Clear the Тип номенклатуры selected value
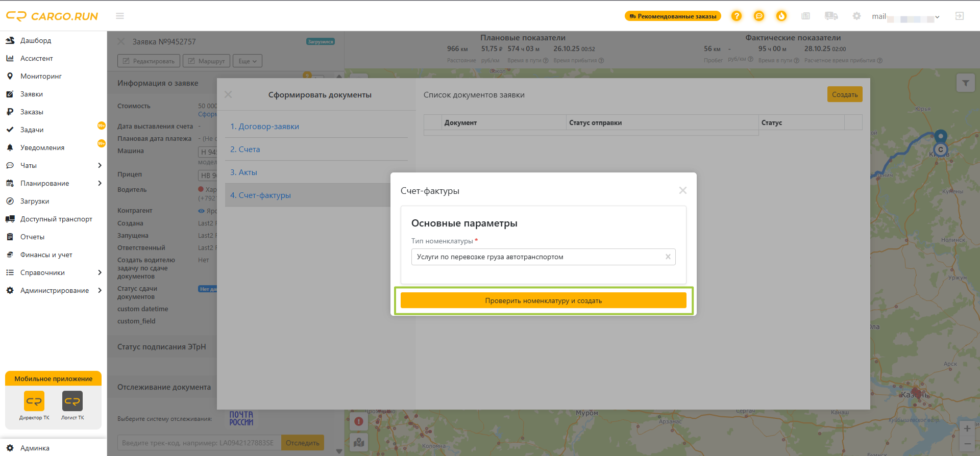980x456 pixels. coord(668,257)
